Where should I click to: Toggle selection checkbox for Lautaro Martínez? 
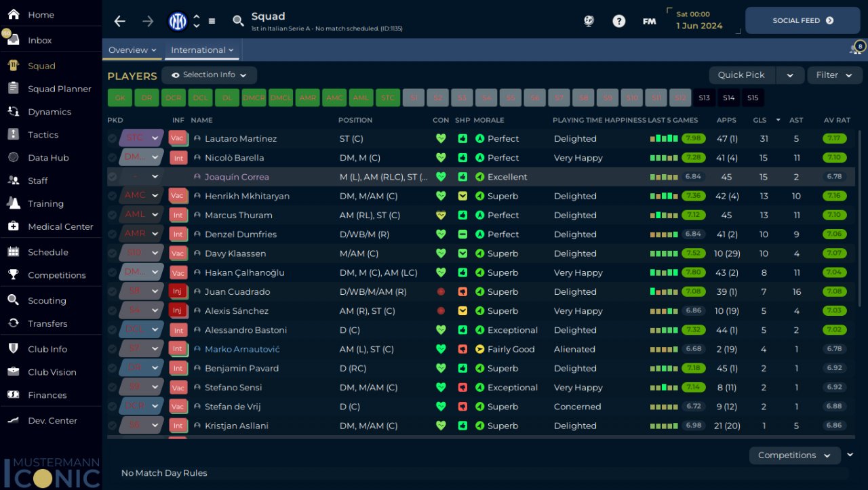tap(113, 138)
